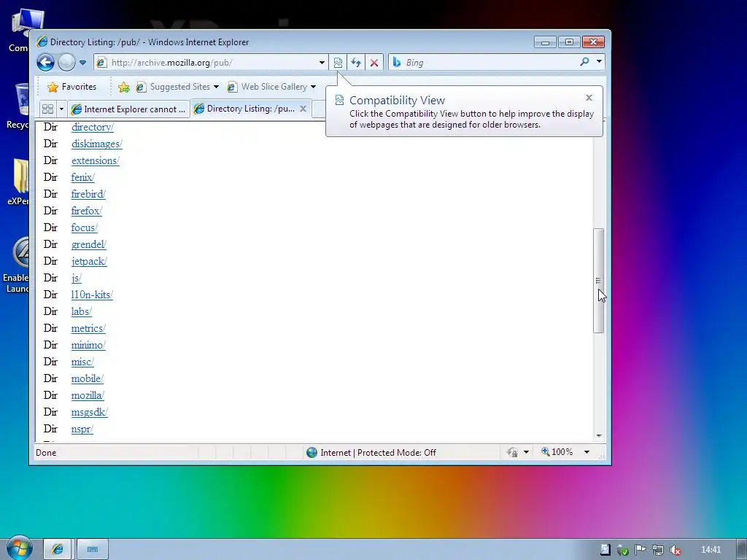Click the muted volume tray icon
This screenshot has height=560, width=747.
(675, 550)
